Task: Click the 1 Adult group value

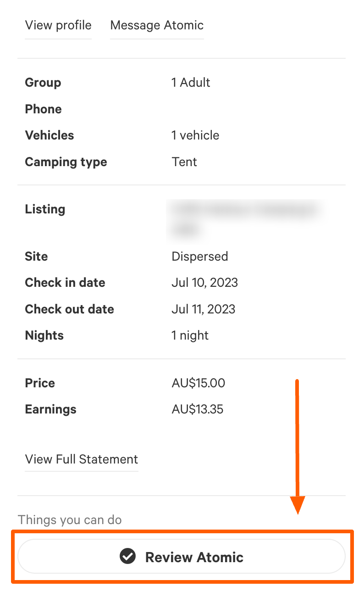Action: tap(191, 83)
